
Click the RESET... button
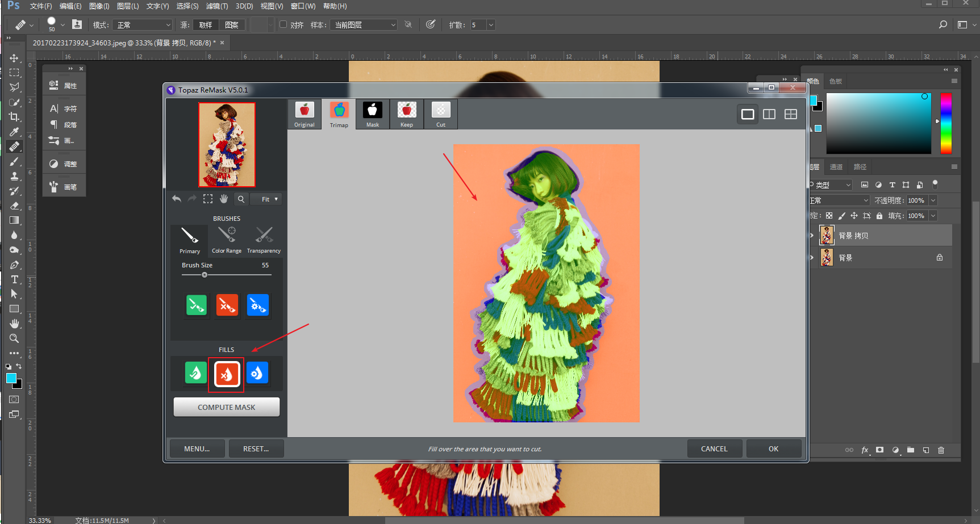click(256, 448)
